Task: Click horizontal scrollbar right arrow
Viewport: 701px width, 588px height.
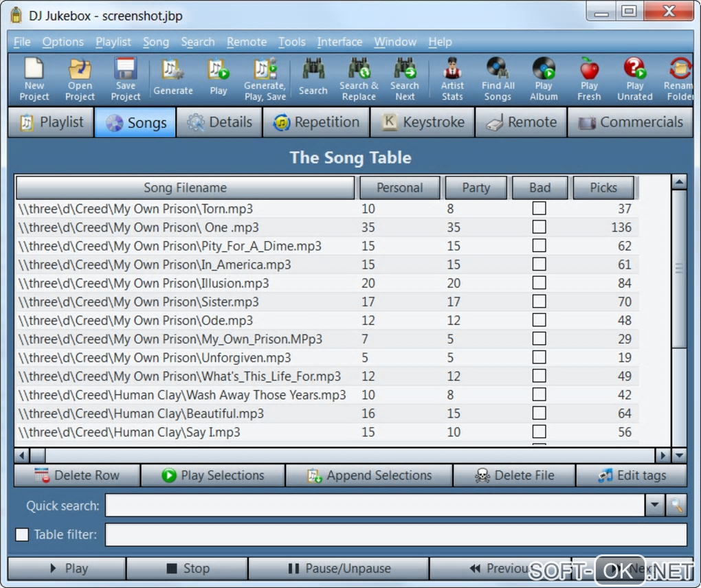Action: (663, 455)
